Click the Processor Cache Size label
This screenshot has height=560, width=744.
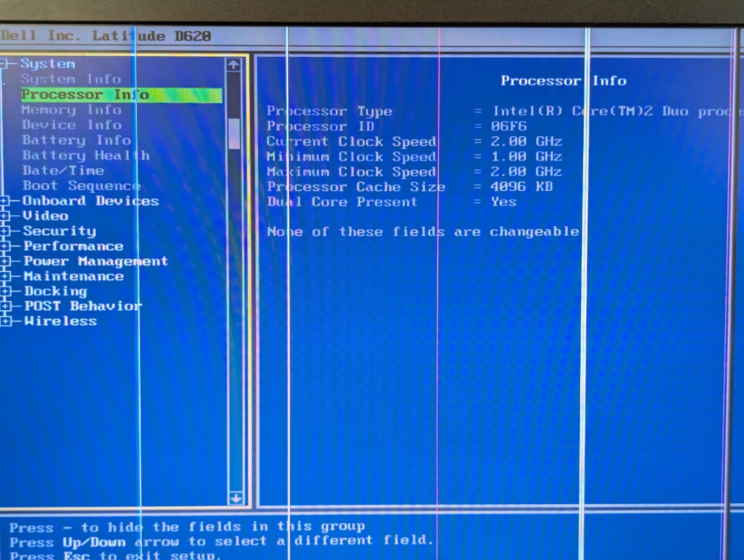(356, 187)
